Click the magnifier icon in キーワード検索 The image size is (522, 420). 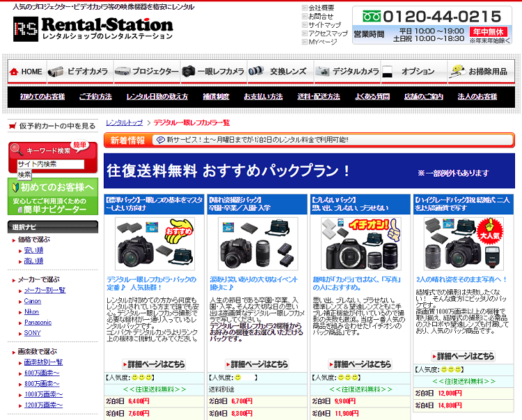point(16,150)
